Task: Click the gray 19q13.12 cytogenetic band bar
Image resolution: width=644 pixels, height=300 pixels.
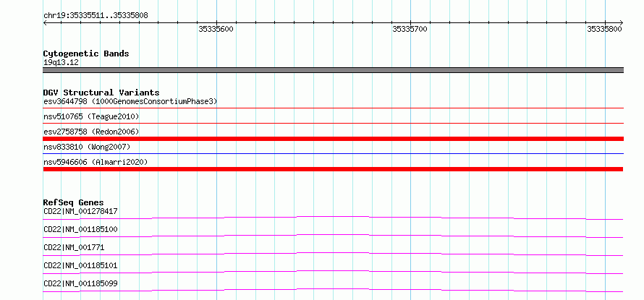Action: point(333,70)
